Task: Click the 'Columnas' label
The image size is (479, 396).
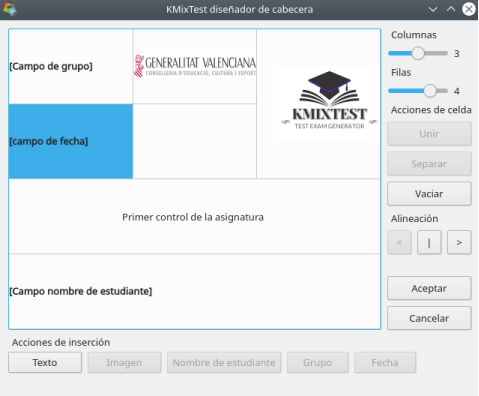Action: (414, 35)
